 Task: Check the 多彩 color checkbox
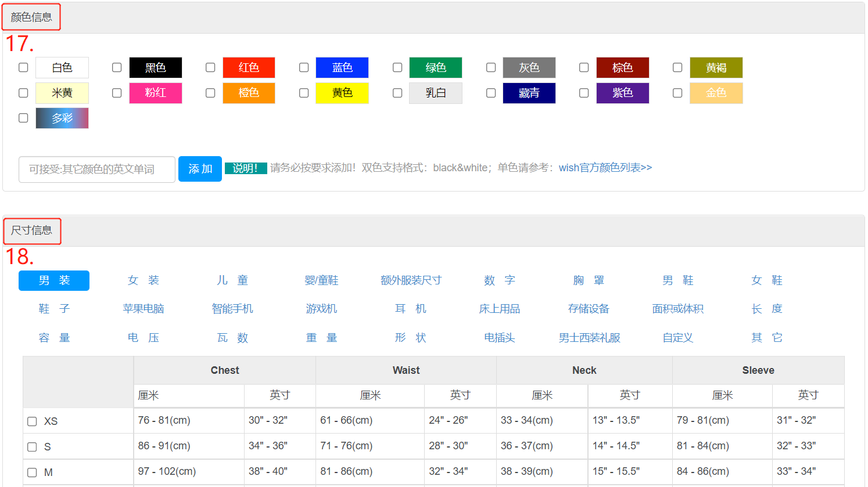pyautogui.click(x=23, y=118)
